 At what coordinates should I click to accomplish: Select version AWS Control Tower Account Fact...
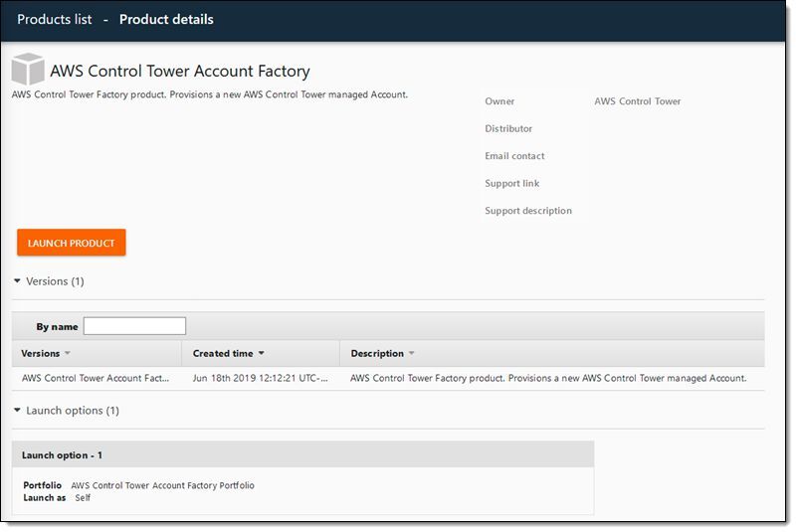click(96, 378)
